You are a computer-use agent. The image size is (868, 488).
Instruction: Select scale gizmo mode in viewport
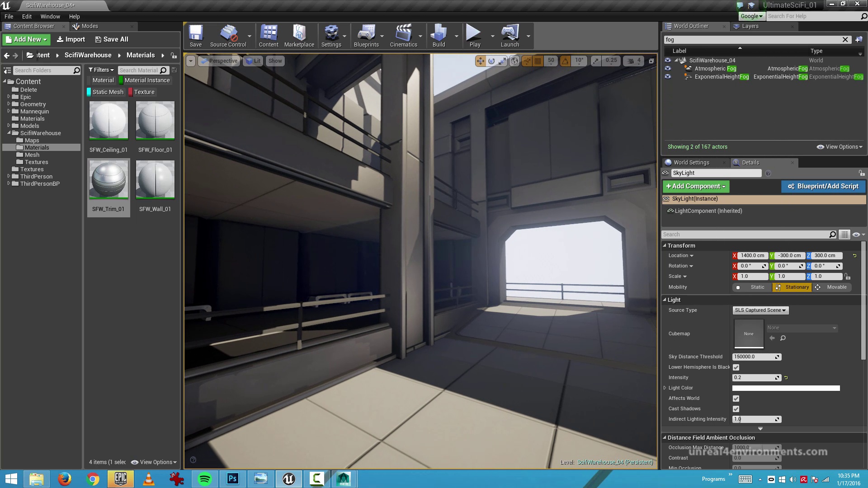tap(502, 61)
